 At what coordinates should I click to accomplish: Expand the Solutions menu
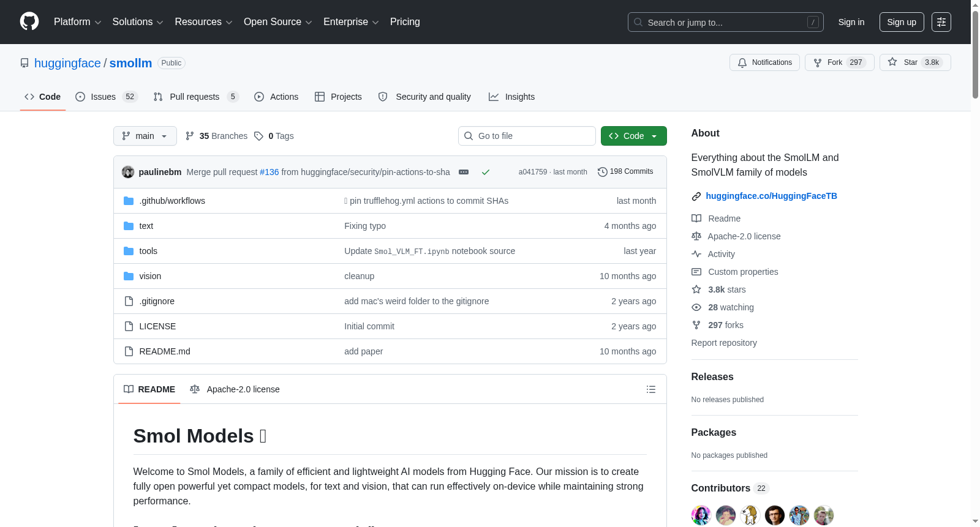click(x=138, y=22)
